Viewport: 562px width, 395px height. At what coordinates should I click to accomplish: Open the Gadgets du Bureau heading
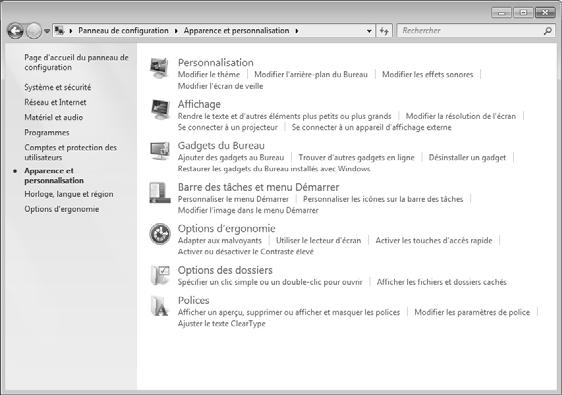coord(221,146)
